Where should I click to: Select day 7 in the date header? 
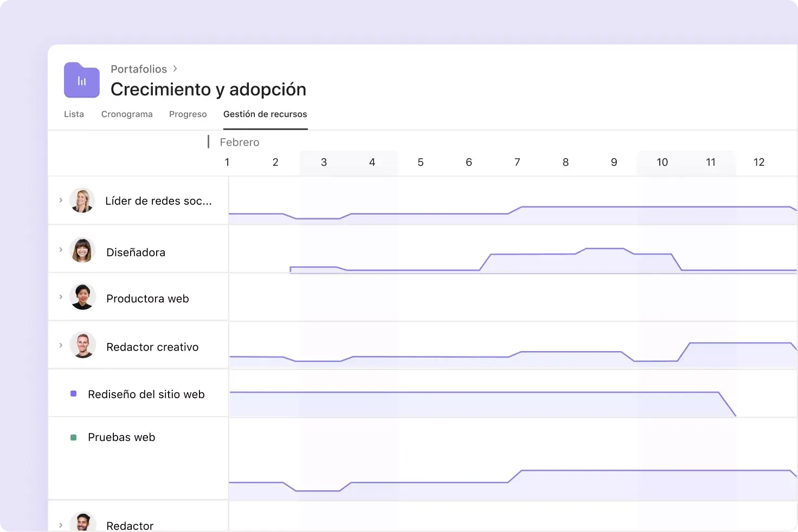[x=517, y=162]
